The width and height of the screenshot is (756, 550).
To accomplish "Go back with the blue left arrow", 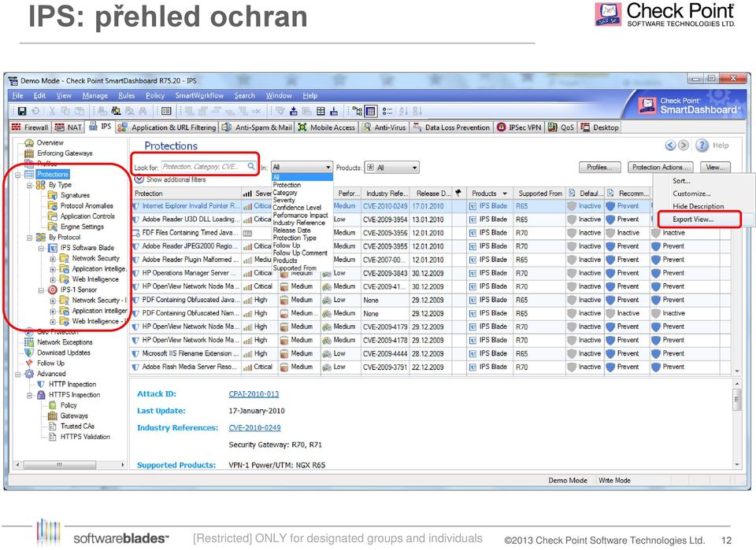I will click(x=670, y=146).
